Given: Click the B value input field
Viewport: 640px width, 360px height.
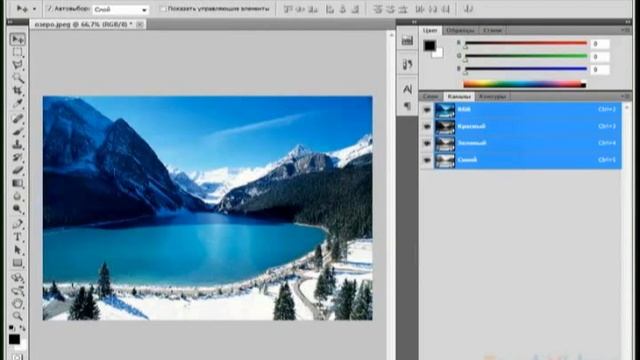Looking at the screenshot, I should tap(600, 70).
